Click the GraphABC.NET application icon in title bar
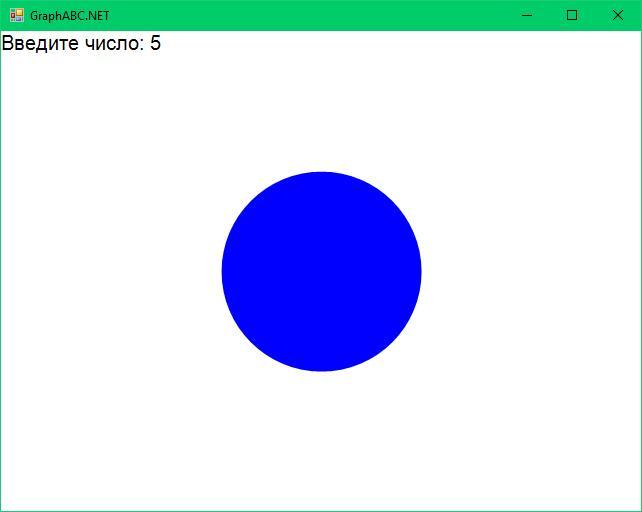This screenshot has height=512, width=642. click(17, 15)
